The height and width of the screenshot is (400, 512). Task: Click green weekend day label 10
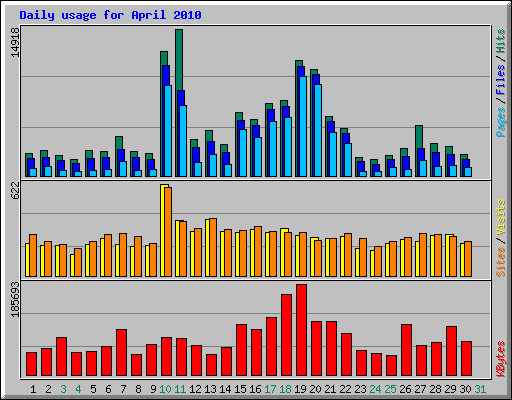click(x=165, y=389)
